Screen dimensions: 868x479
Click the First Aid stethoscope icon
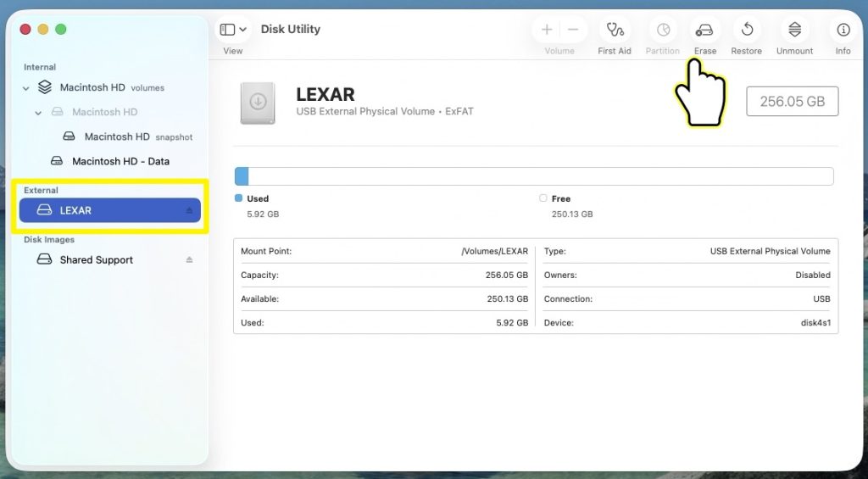pyautogui.click(x=615, y=31)
